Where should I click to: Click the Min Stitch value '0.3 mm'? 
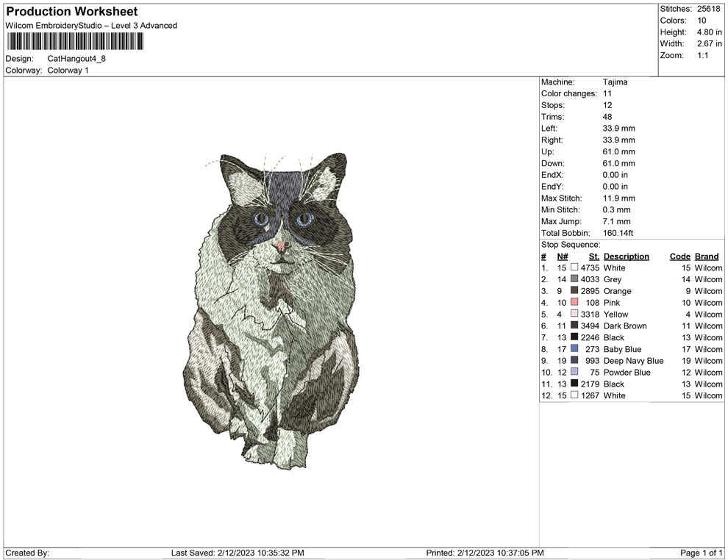point(617,209)
